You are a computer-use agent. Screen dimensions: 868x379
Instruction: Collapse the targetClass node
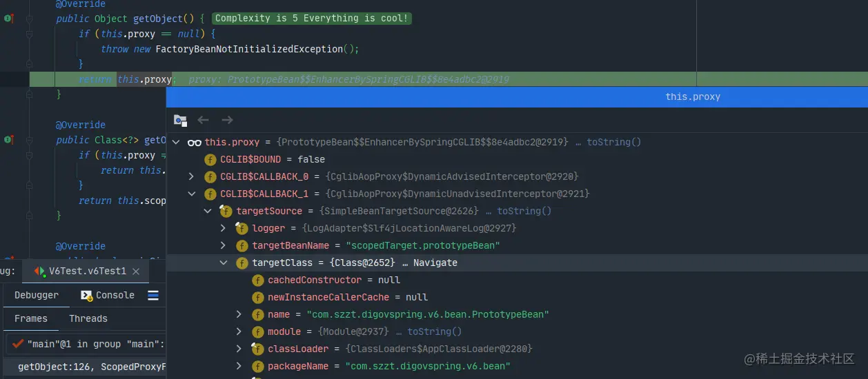(223, 263)
